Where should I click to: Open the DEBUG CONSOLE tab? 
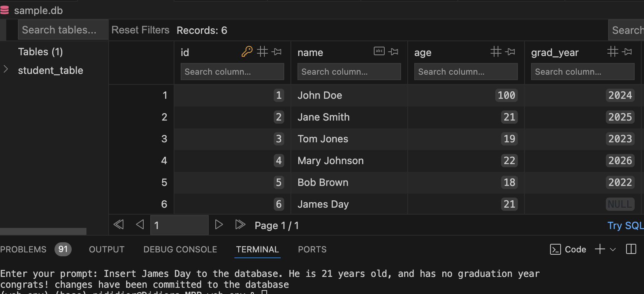(x=180, y=249)
